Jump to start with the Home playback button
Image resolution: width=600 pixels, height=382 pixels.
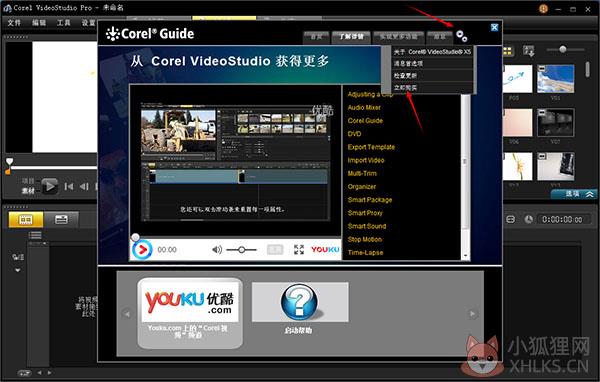click(69, 186)
